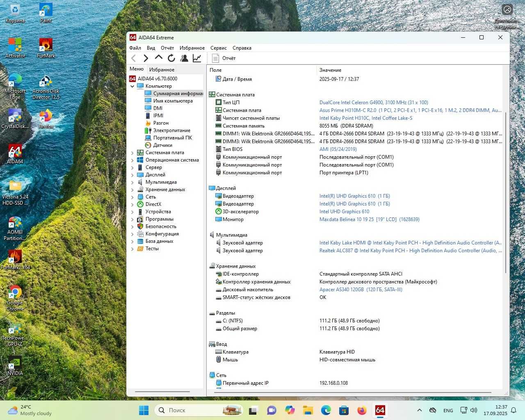Viewport: 525px width, 420px height.
Task: Show hidden tray icons chevron
Action: [419, 410]
